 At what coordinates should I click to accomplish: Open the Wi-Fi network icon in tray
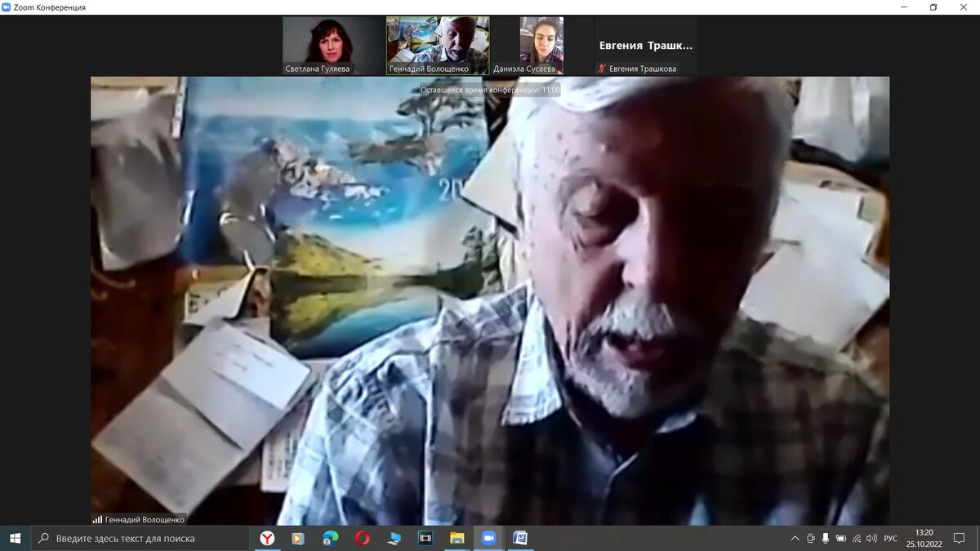(857, 539)
